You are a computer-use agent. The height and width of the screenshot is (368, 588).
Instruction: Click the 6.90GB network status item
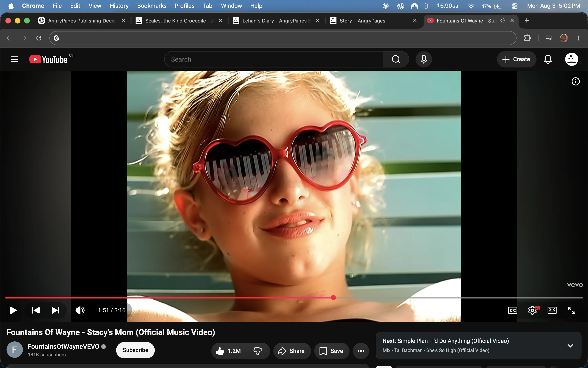447,6
